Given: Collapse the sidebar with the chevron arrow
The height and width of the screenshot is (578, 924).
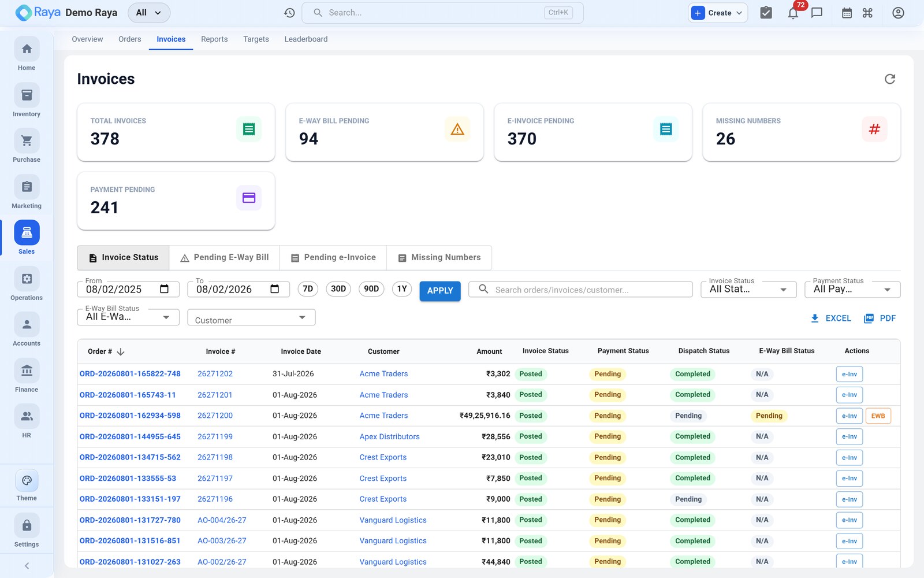Looking at the screenshot, I should (x=27, y=566).
